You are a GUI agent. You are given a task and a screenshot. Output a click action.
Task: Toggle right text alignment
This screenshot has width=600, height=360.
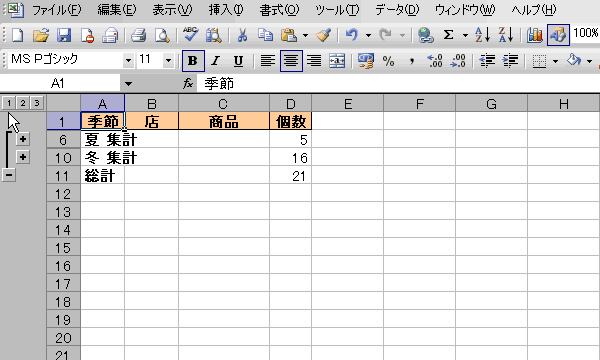314,61
